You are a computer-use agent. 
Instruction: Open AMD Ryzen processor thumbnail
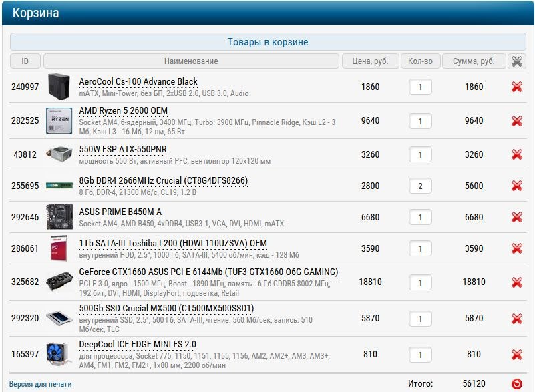(x=59, y=120)
